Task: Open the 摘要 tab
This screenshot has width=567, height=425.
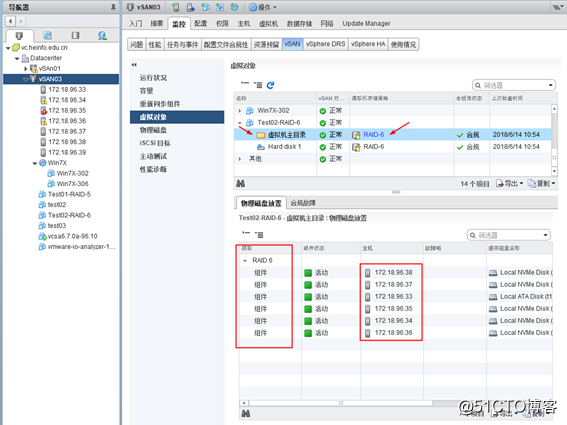Action: point(157,24)
